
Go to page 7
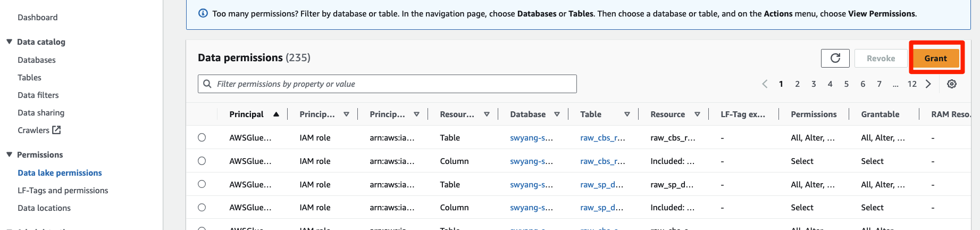880,84
